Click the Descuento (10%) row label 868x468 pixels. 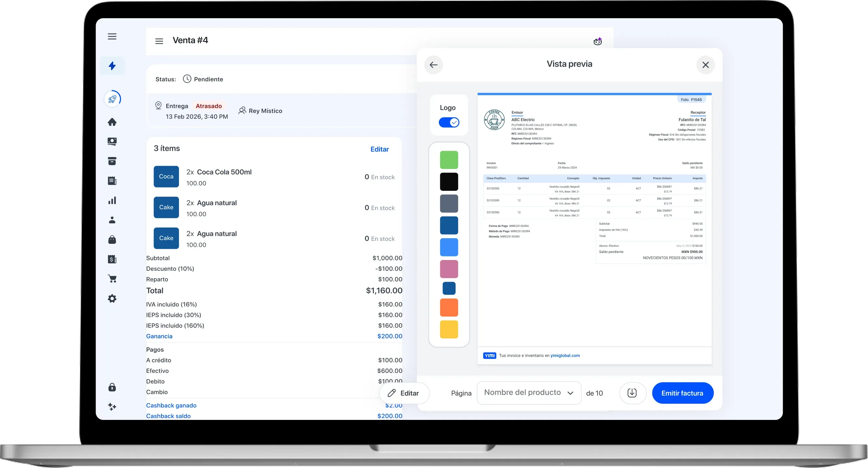point(170,269)
